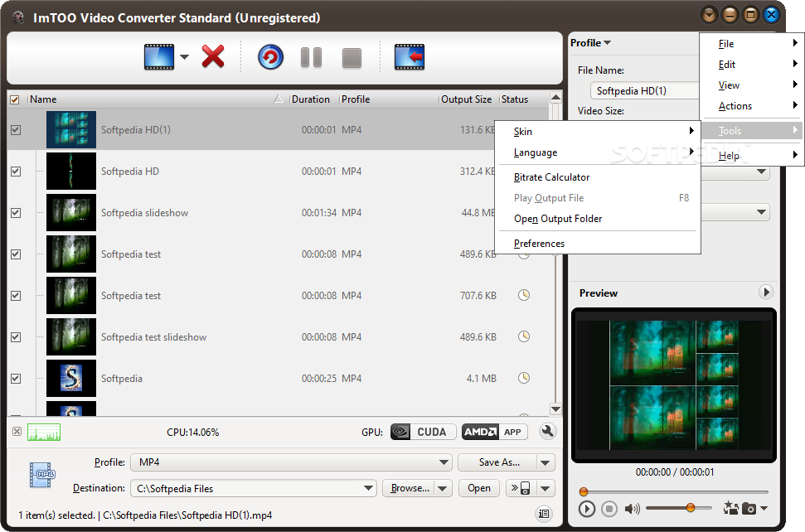Open Preferences from the Tools menu
805x532 pixels.
coord(599,243)
